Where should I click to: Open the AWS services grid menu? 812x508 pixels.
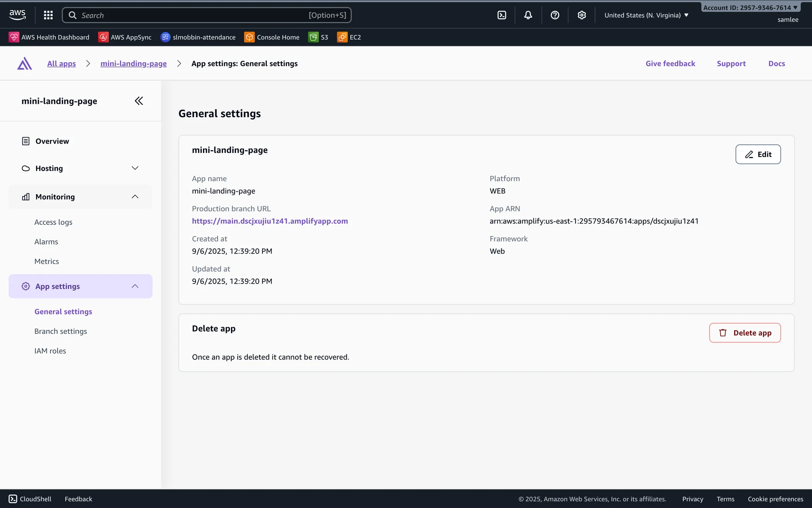tap(48, 15)
